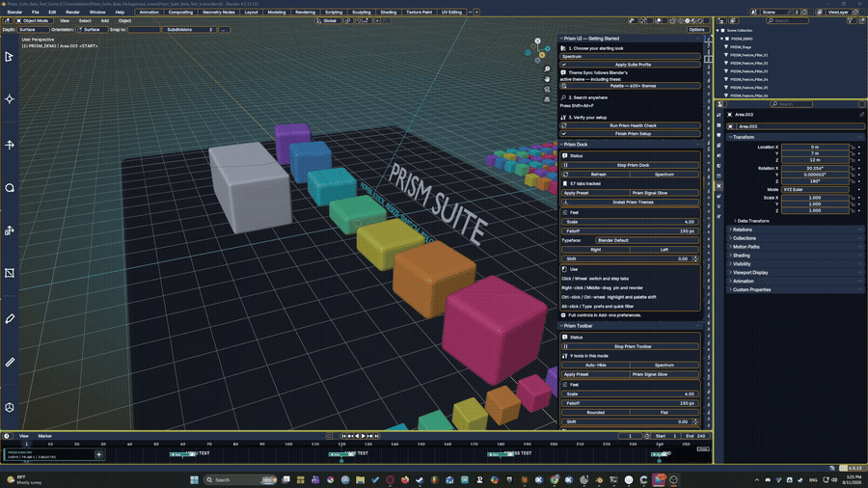Open the Tool properties tab icon
Screen dimensions: 868x488
pyautogui.click(x=719, y=115)
